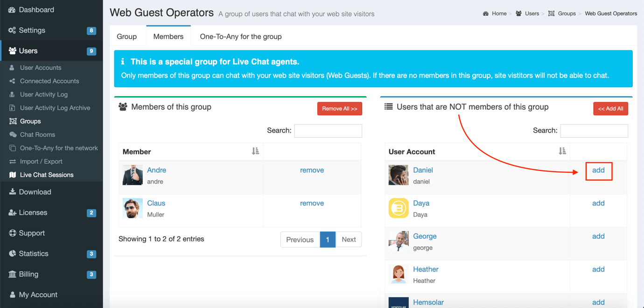Add George to the group
This screenshot has height=308, width=644.
(x=598, y=237)
